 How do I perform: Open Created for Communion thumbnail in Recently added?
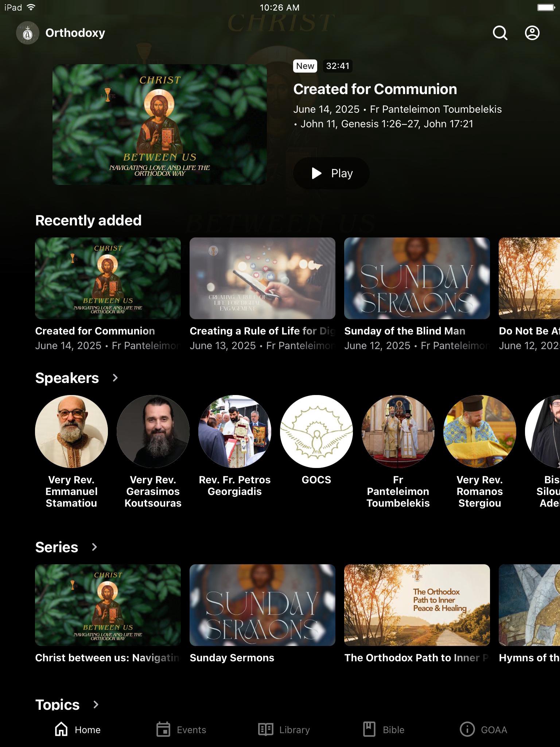click(x=108, y=278)
